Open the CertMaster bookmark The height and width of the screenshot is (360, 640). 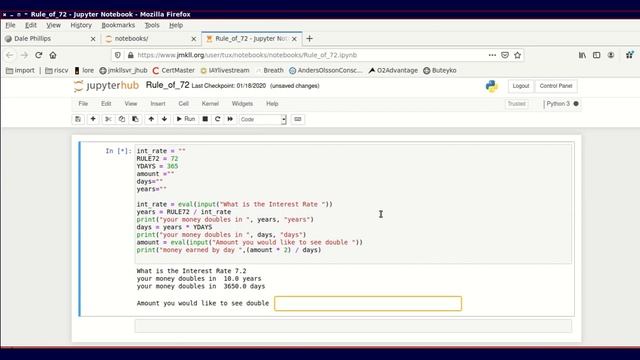point(173,71)
